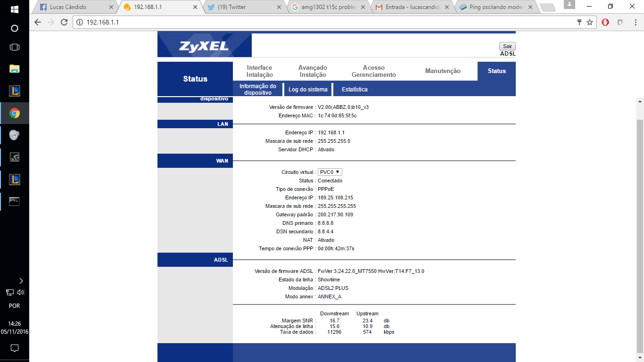Click scrollbar down arrow
The width and height of the screenshot is (644, 362).
coord(640,358)
